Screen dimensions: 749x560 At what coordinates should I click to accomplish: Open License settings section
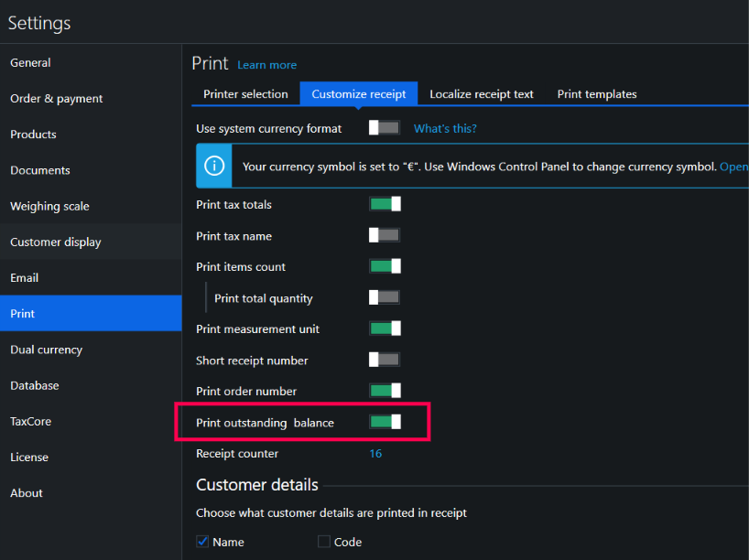pyautogui.click(x=91, y=457)
